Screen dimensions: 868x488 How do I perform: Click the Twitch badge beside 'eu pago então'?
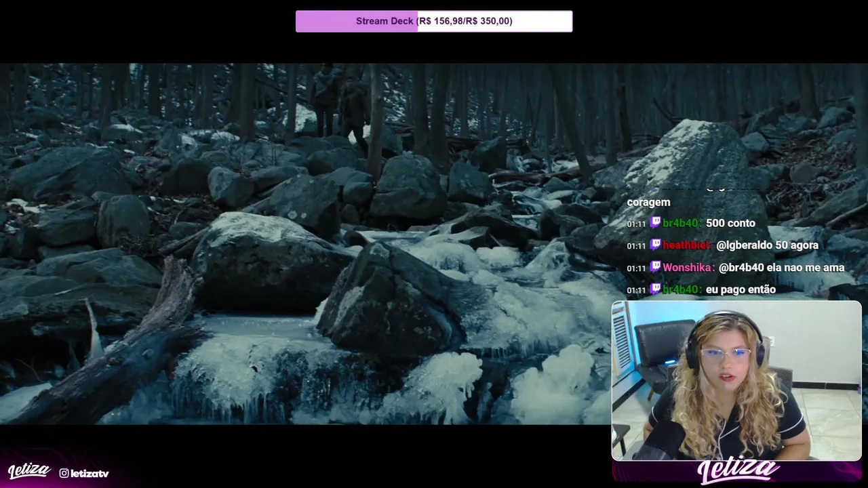(x=655, y=289)
